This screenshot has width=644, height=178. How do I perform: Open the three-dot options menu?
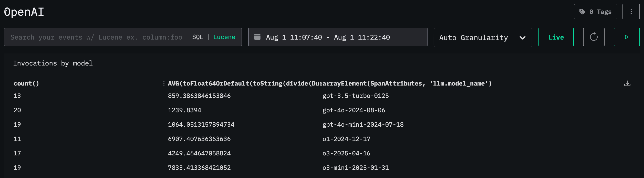pos(631,12)
